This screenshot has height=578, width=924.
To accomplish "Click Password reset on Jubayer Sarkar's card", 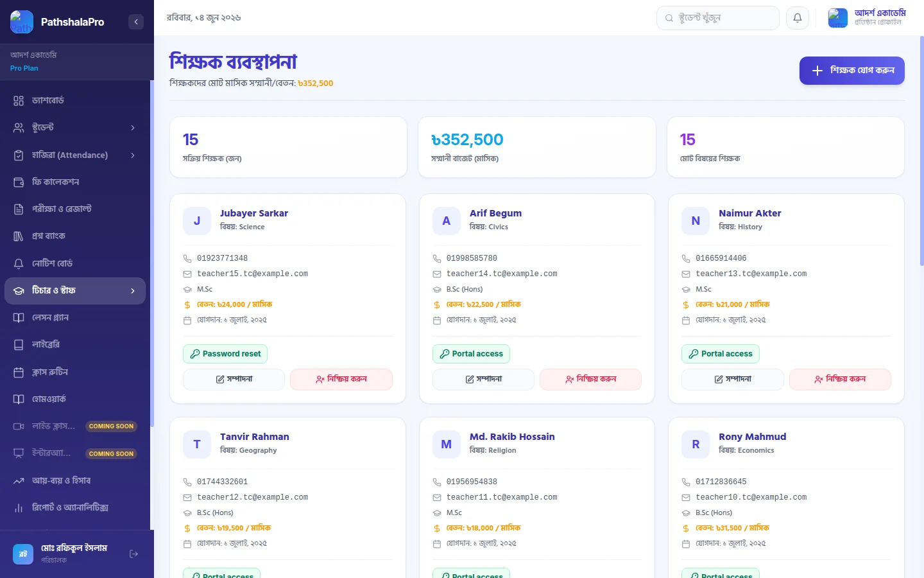I will [225, 354].
